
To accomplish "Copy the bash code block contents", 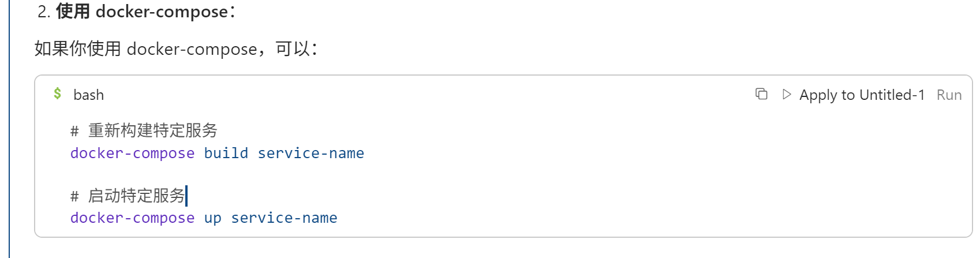I will pyautogui.click(x=761, y=94).
